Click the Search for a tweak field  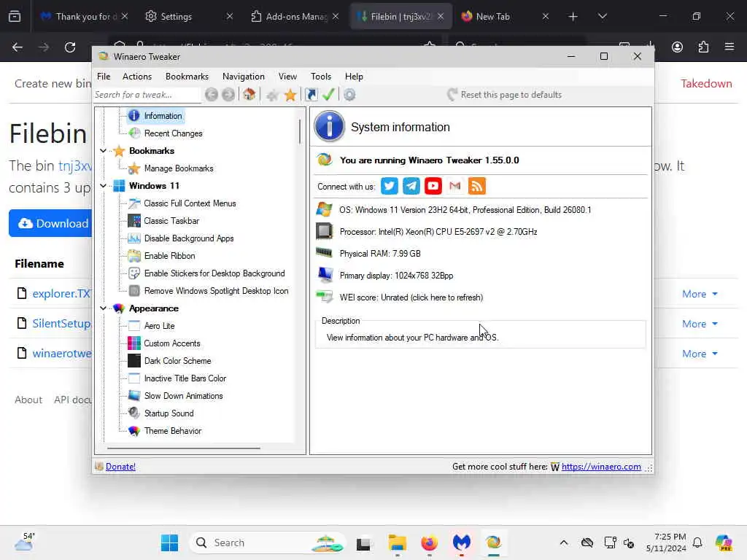click(147, 95)
